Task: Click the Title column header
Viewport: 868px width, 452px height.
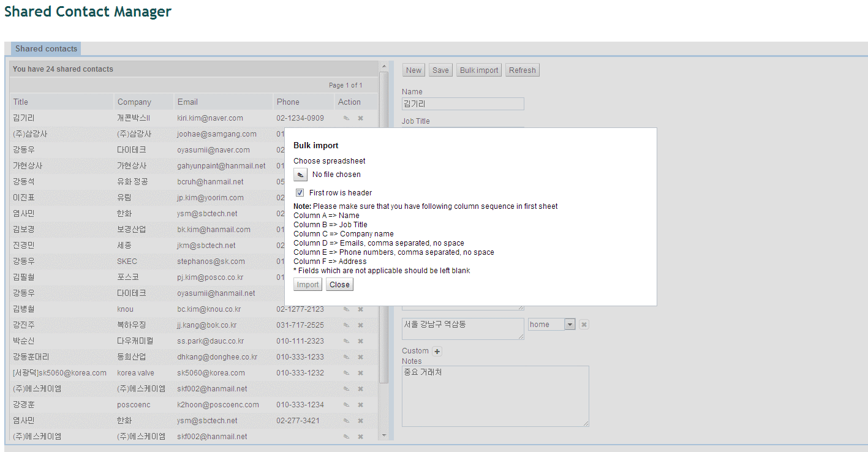Action: tap(62, 102)
